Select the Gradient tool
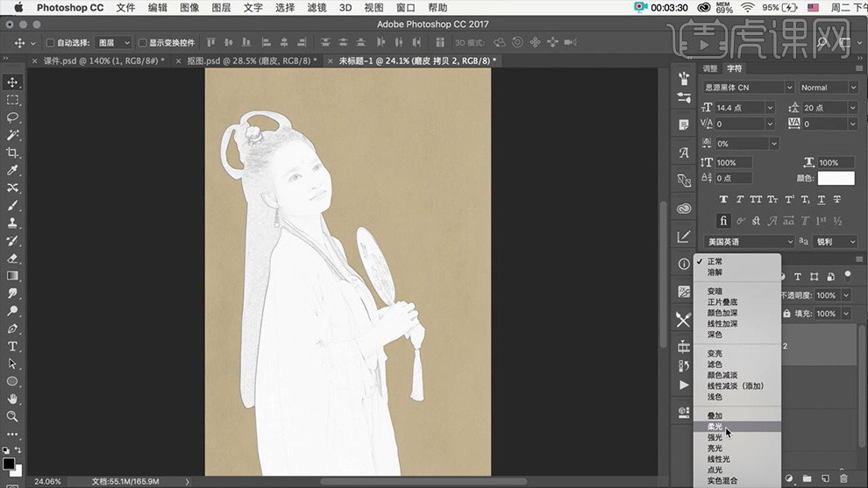This screenshot has height=488, width=868. [x=12, y=275]
